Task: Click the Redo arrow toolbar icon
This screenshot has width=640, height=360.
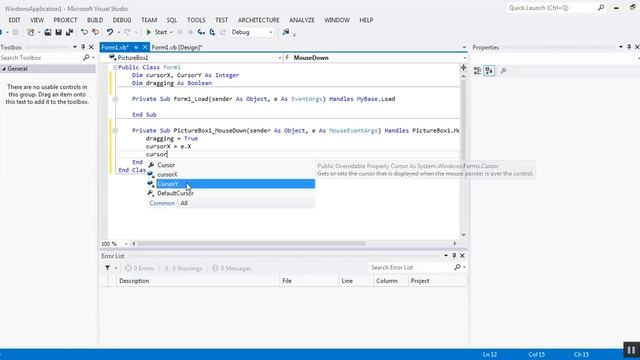Action: pyautogui.click(x=127, y=32)
